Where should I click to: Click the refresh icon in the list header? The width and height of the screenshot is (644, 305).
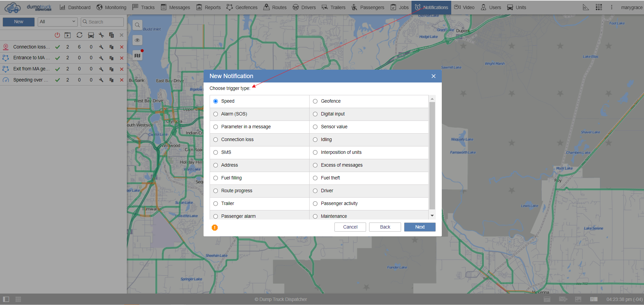point(79,35)
